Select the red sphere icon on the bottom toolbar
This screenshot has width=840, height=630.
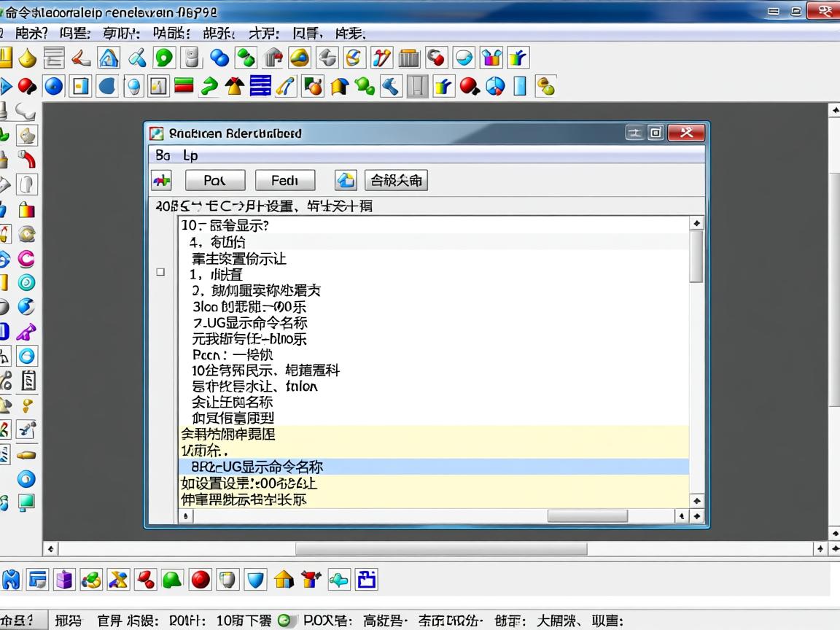click(198, 579)
